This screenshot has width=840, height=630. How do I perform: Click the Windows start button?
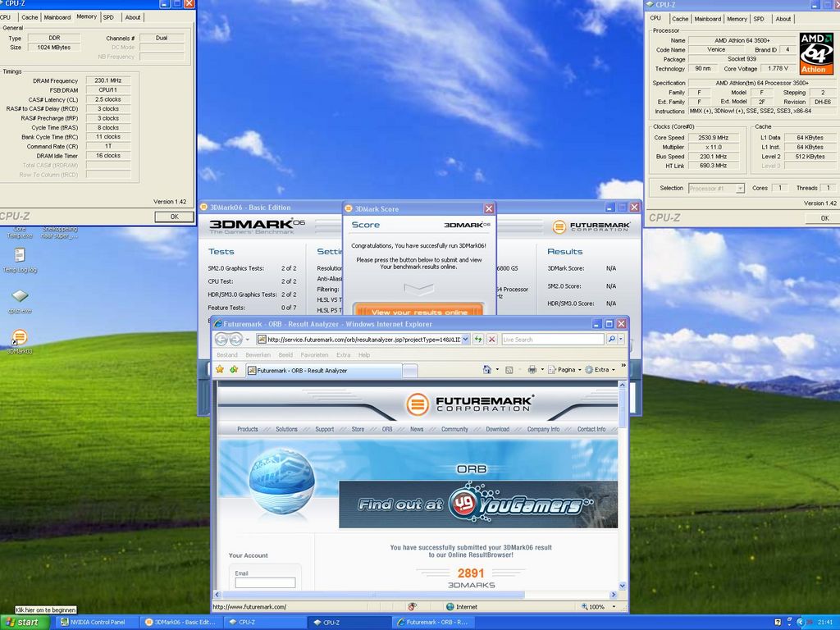coord(24,622)
